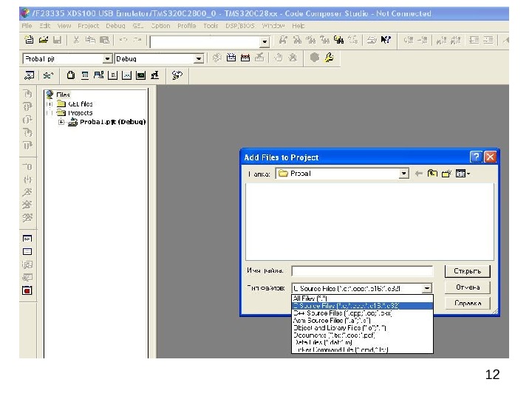
Task: Open the View Menu dropdown icon in dialog
Action: (x=463, y=174)
